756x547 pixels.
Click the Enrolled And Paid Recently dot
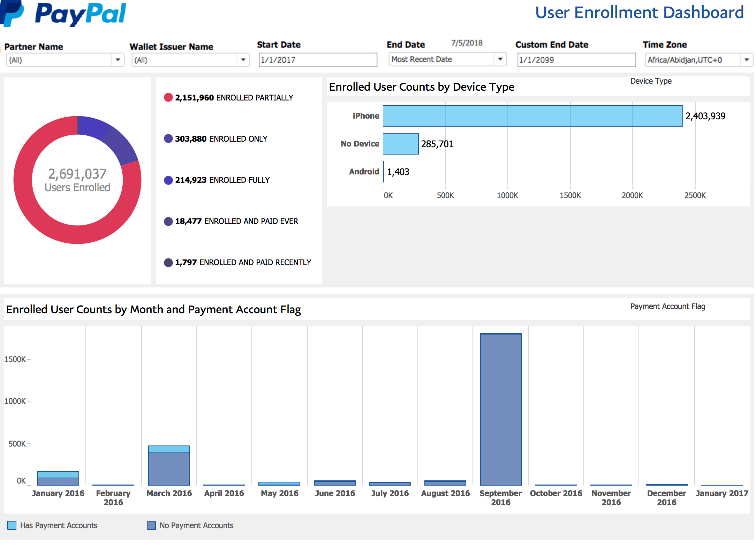click(168, 262)
